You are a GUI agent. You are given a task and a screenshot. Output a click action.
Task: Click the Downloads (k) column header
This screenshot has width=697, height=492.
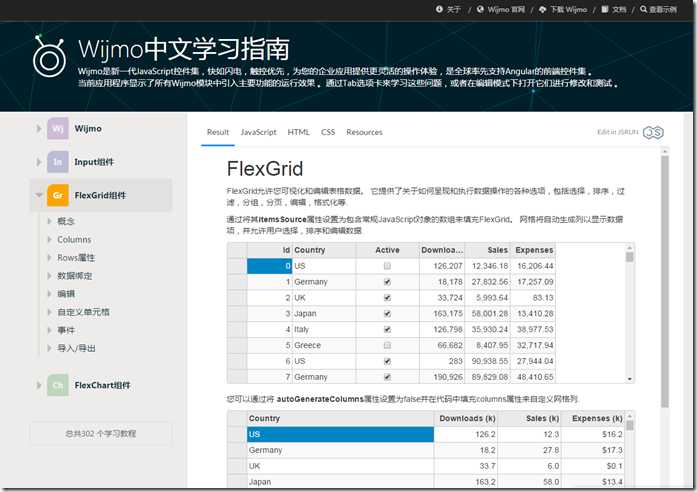tap(465, 419)
